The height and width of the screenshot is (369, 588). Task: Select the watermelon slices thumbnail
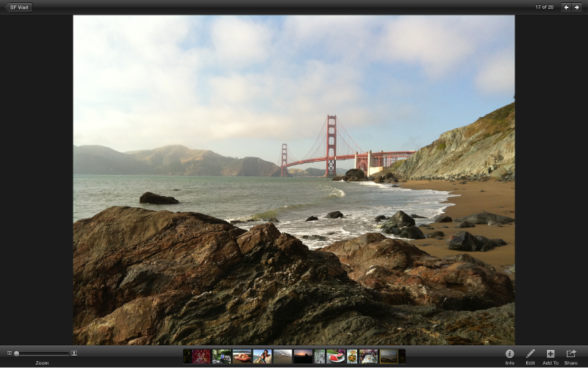pyautogui.click(x=336, y=357)
